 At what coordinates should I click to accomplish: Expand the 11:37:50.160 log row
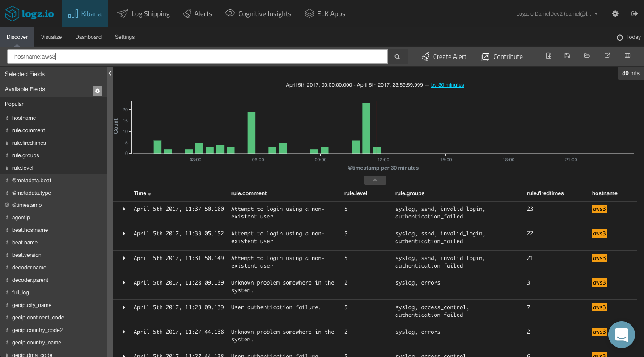(x=124, y=209)
